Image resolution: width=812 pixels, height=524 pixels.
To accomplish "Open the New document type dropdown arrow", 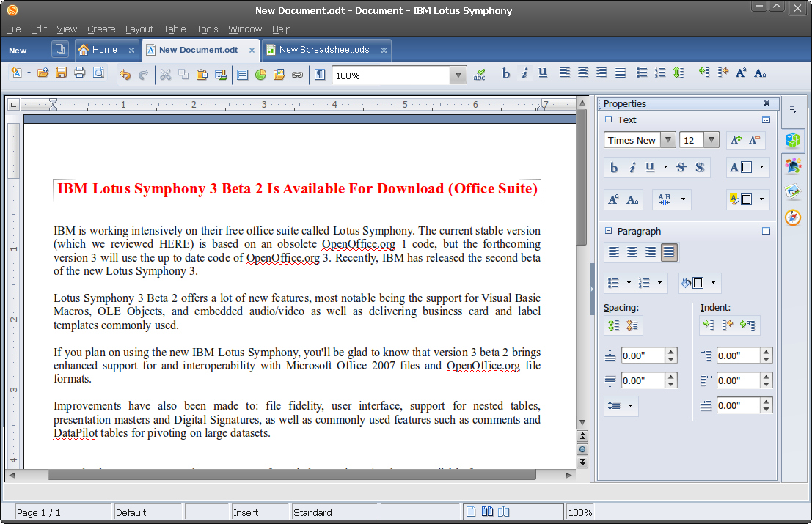I will tap(29, 73).
